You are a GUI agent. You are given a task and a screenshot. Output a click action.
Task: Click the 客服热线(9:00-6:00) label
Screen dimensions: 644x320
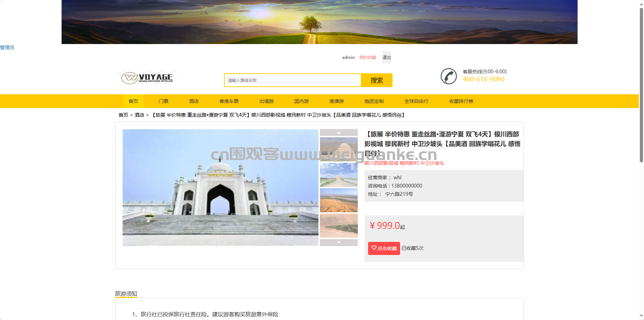pos(484,72)
